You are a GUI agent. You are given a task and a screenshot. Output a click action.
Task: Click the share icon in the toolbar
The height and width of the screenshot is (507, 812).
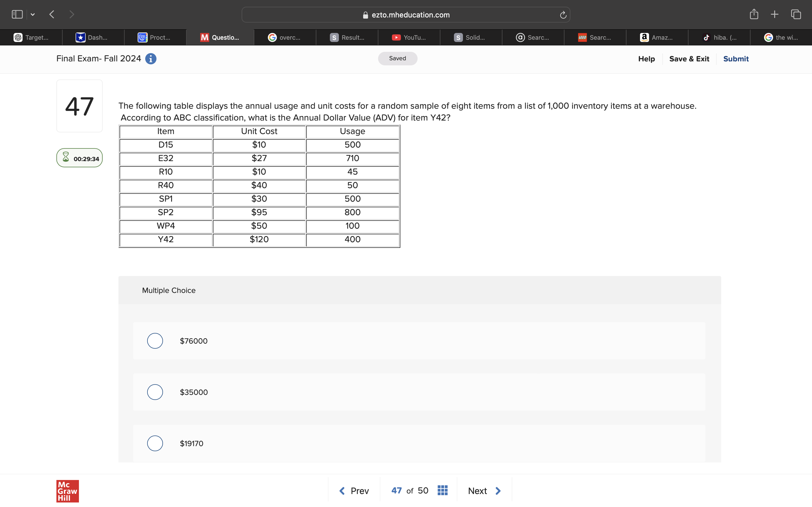click(754, 14)
